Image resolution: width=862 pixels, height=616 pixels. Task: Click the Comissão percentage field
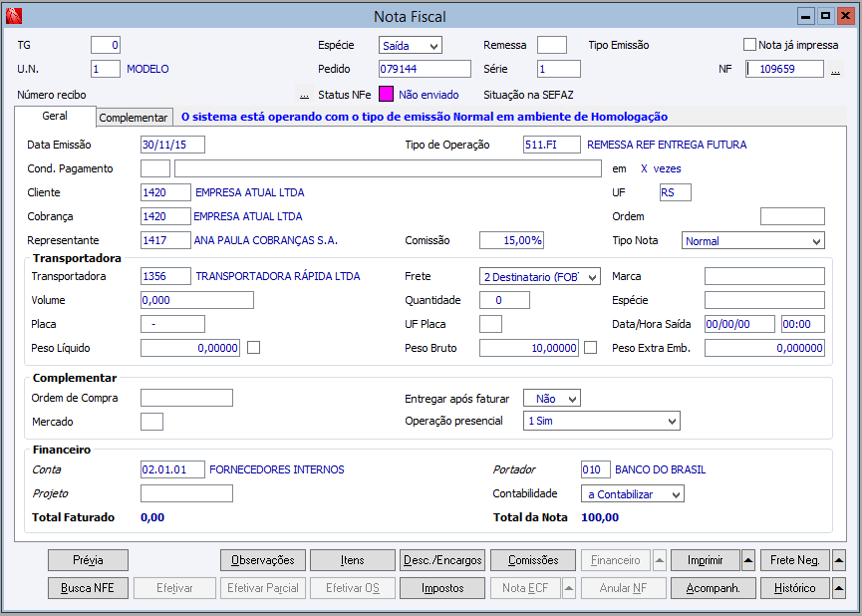tap(512, 240)
